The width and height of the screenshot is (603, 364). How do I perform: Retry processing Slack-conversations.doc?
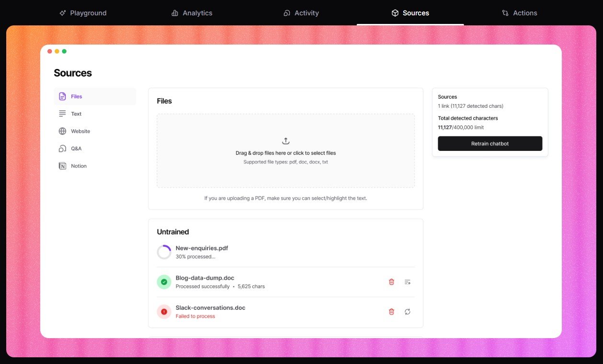[x=408, y=312]
